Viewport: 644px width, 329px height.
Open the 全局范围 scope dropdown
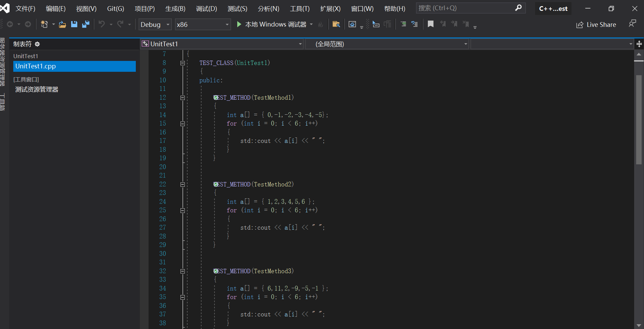387,44
